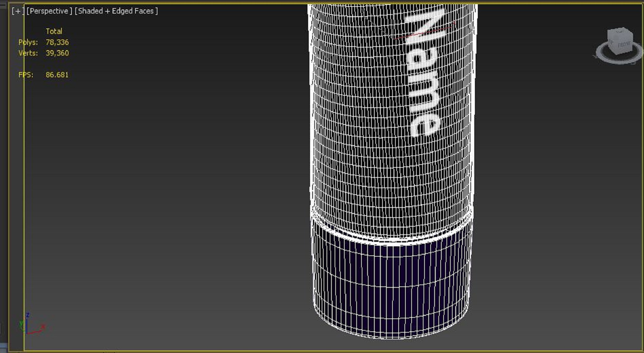The width and height of the screenshot is (644, 353).
Task: Click the blue Z axis label on tripod
Action: click(28, 315)
